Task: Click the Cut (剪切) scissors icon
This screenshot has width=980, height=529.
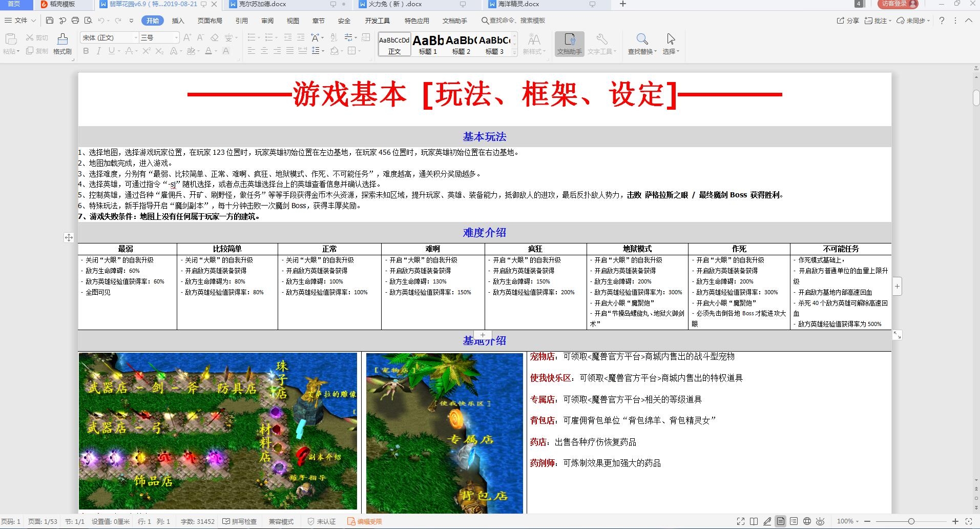Action: point(37,37)
